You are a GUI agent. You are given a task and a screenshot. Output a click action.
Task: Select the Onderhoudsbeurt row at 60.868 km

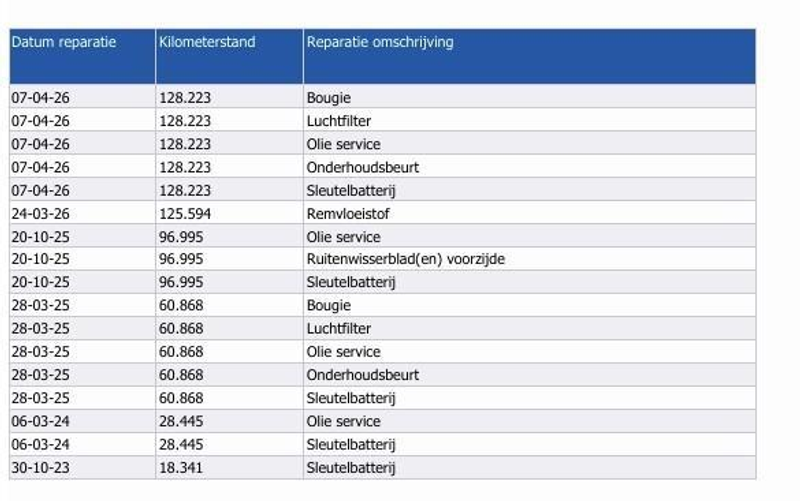383,375
